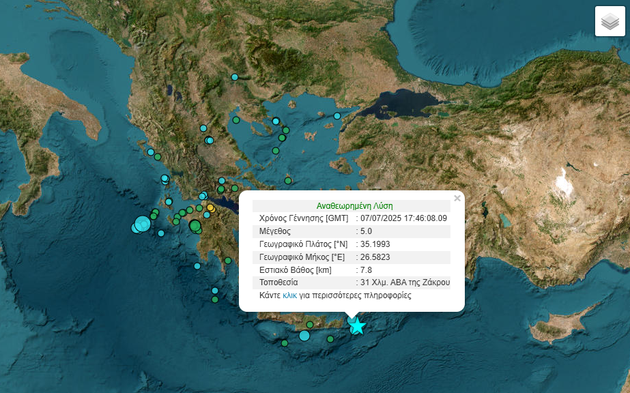The height and width of the screenshot is (393, 630).
Task: Select the large cyan circle south of Crete
Action: pyautogui.click(x=305, y=336)
